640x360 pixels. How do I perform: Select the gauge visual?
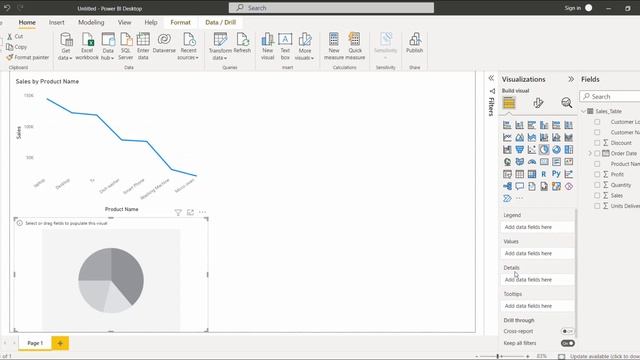[531, 162]
